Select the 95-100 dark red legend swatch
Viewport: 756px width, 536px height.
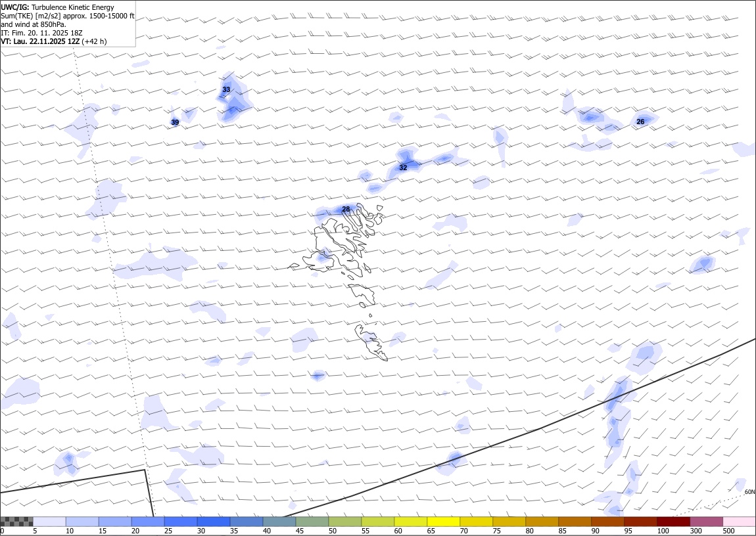(640, 522)
